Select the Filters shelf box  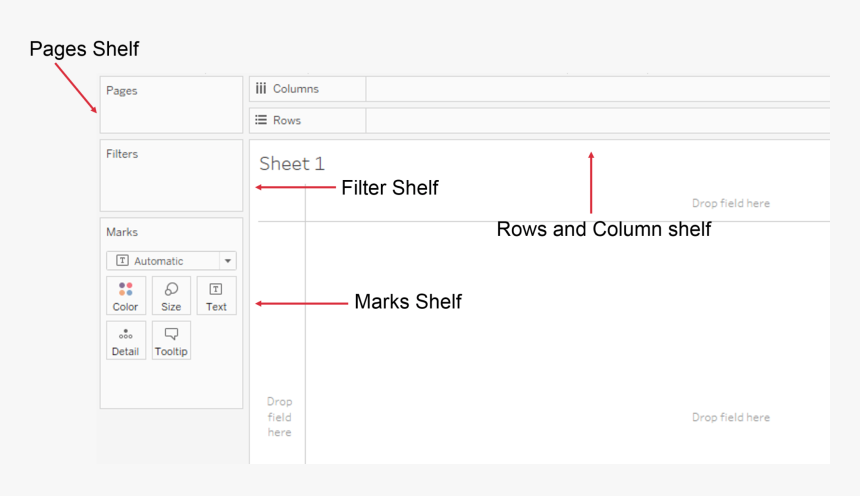point(171,180)
